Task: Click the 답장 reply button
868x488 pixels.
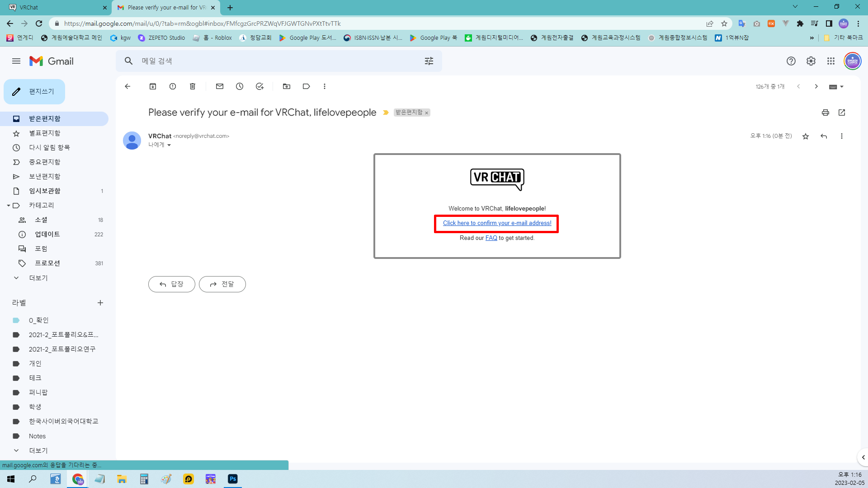Action: pyautogui.click(x=172, y=284)
